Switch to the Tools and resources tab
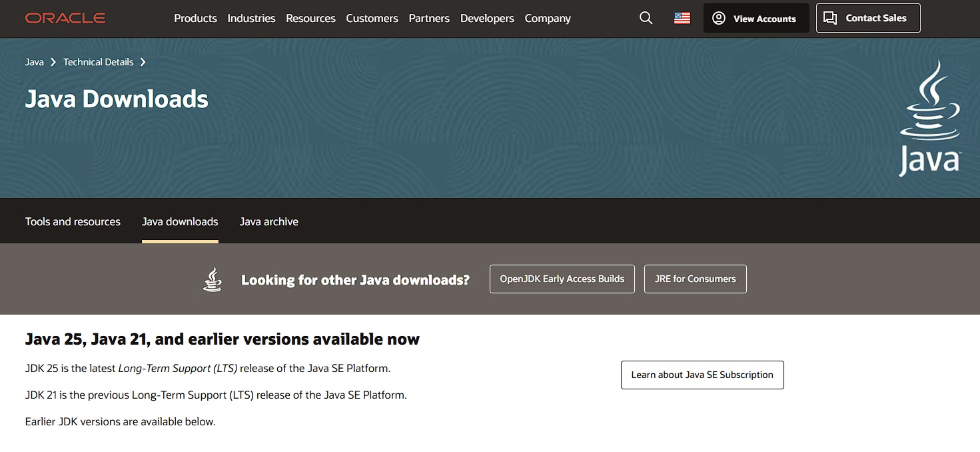Image resolution: width=980 pixels, height=452 pixels. (x=73, y=221)
